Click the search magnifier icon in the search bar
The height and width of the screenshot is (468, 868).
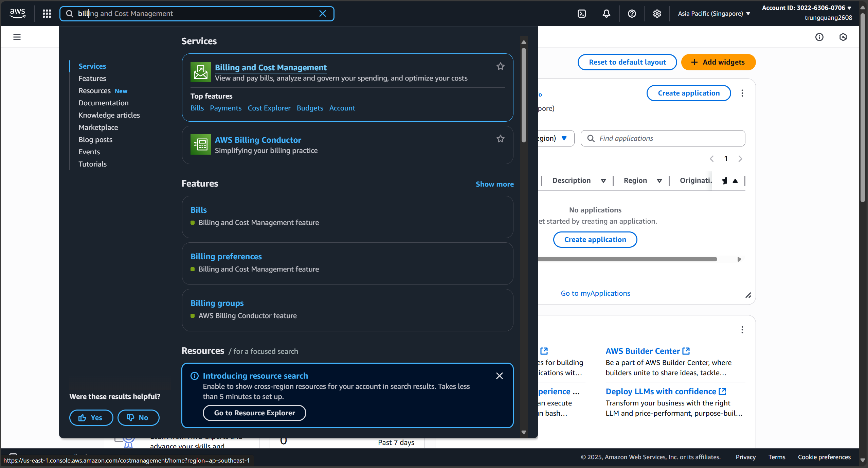point(70,14)
